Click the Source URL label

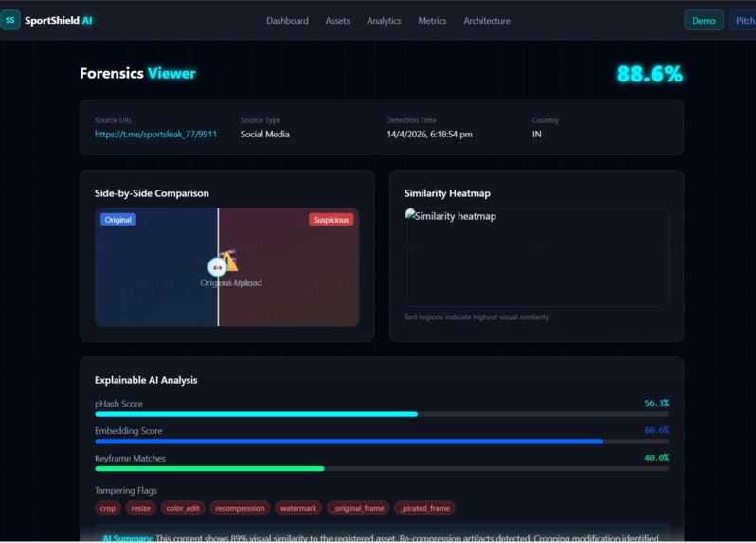click(114, 120)
